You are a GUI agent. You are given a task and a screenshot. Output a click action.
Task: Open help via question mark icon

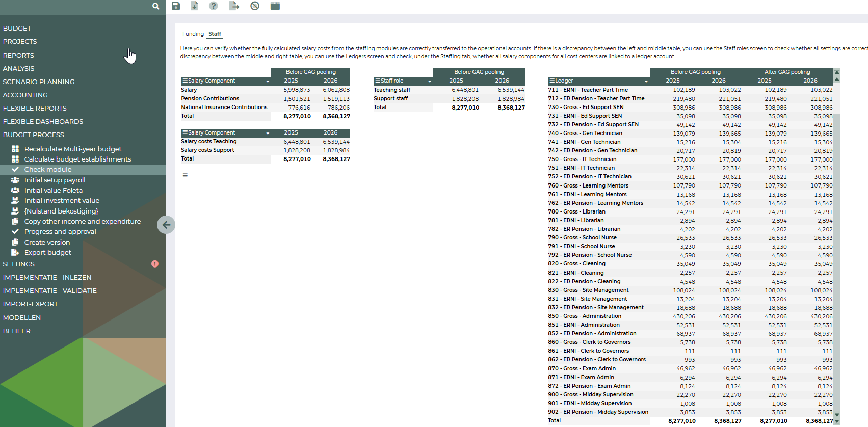point(214,6)
